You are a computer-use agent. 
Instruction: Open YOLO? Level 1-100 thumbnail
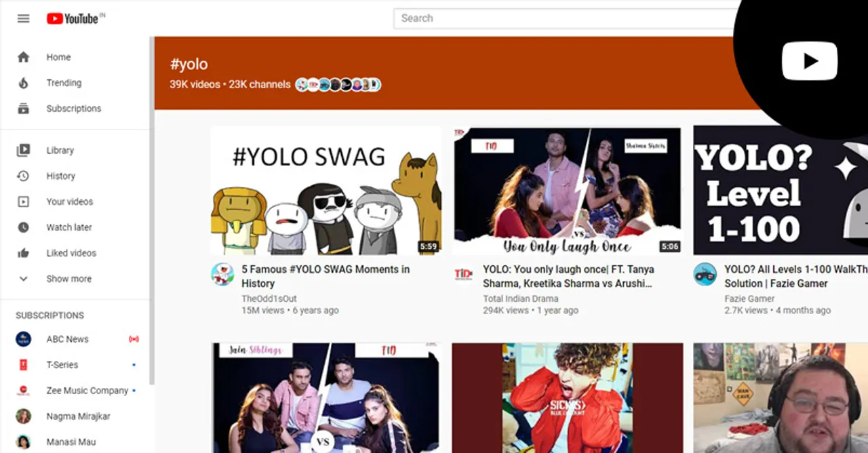(781, 191)
